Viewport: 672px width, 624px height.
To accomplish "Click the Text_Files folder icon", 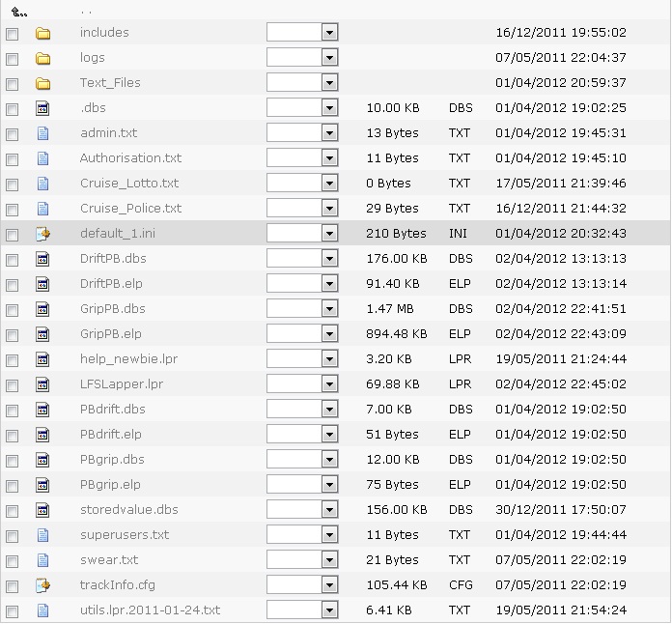I will tap(42, 83).
